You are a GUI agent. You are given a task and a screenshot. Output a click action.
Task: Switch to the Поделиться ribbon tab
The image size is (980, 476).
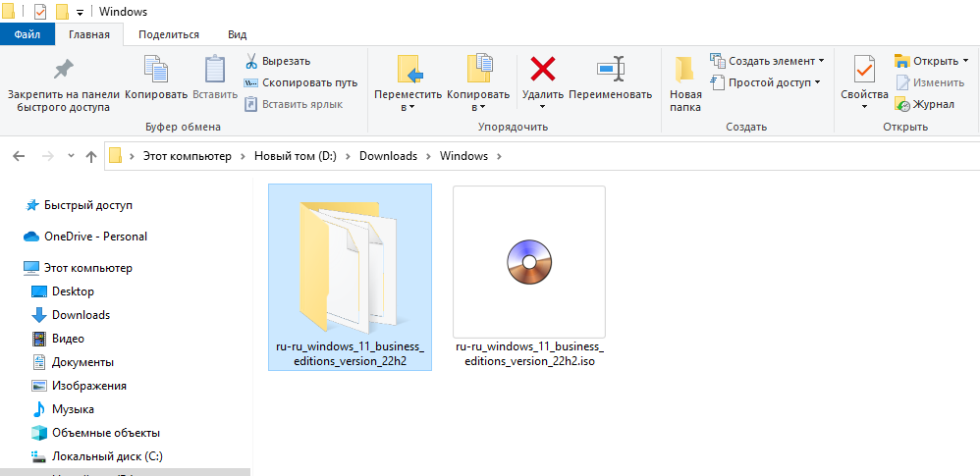click(169, 35)
